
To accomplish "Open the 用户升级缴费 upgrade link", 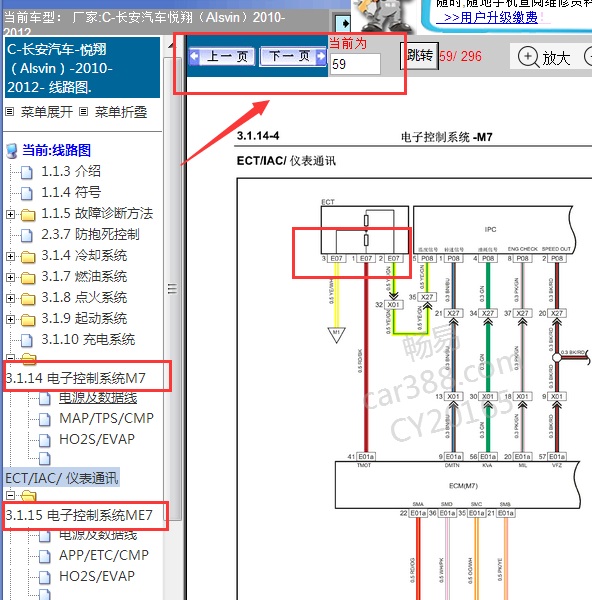I will coord(491,18).
